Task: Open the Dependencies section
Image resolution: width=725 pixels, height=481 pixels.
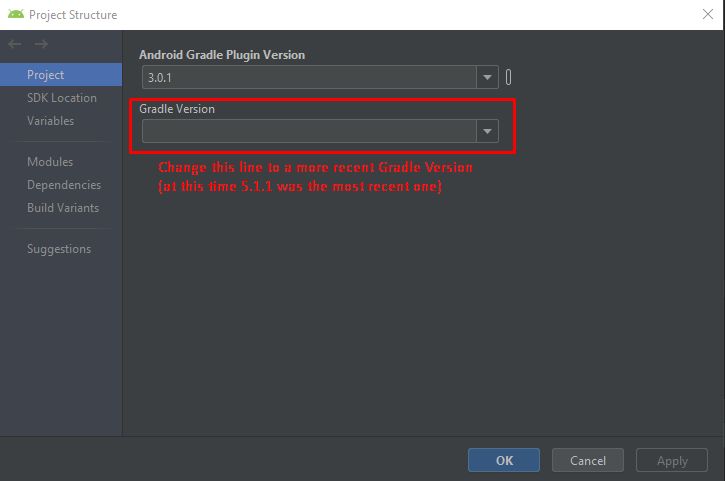Action: pyautogui.click(x=64, y=185)
